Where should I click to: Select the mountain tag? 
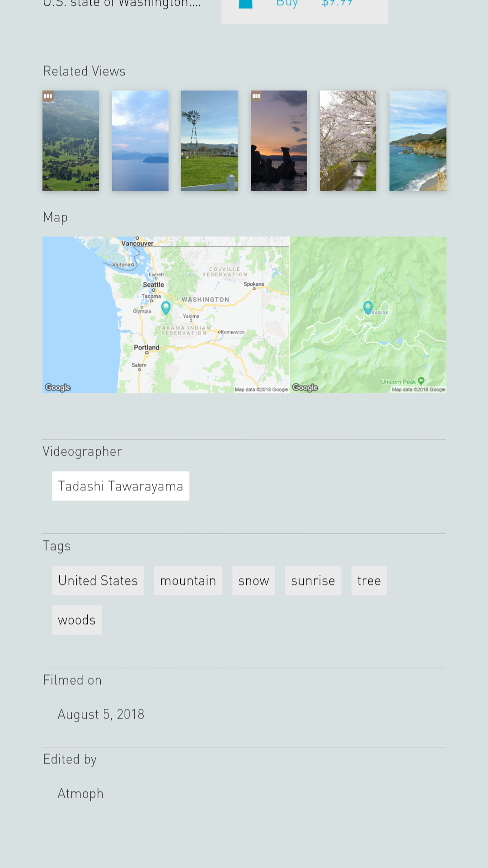[x=188, y=580]
